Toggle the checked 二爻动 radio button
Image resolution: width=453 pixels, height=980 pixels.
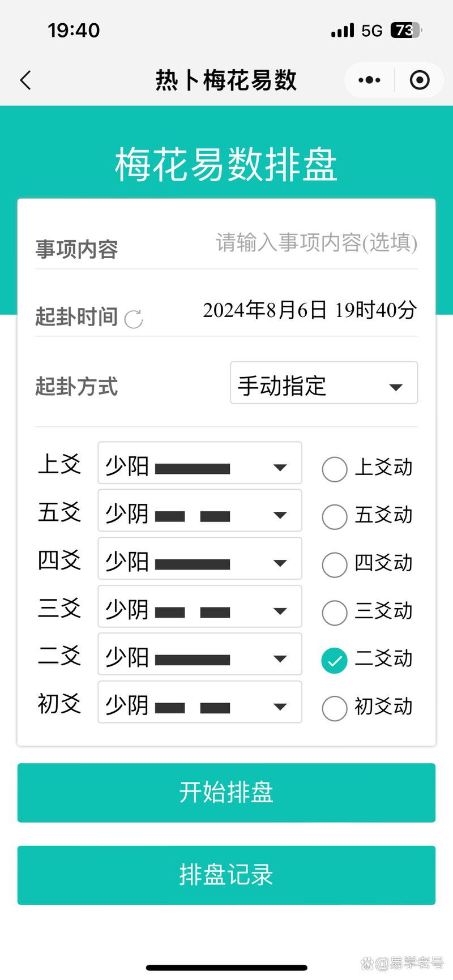[334, 660]
